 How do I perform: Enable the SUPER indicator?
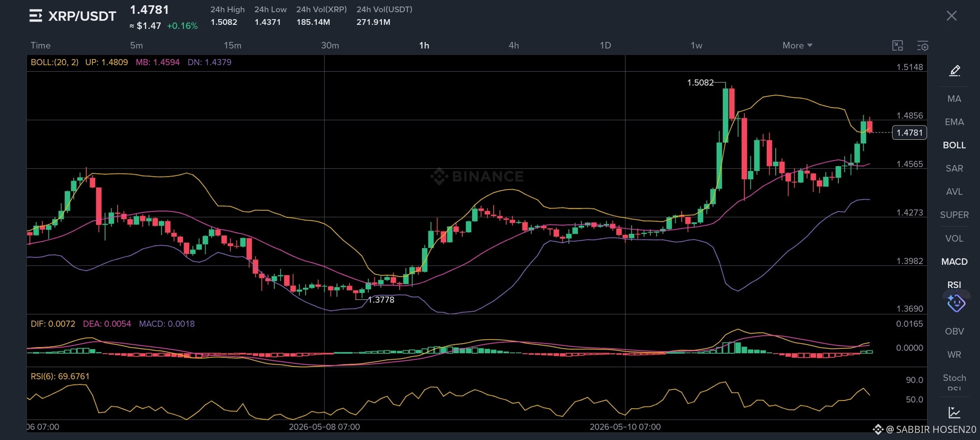[954, 215]
